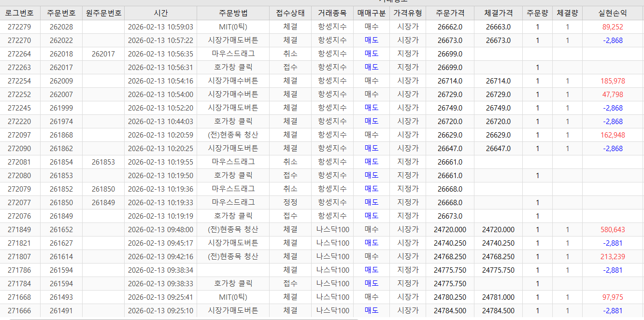
Task: Click log number 272264 row
Action: (x=322, y=54)
